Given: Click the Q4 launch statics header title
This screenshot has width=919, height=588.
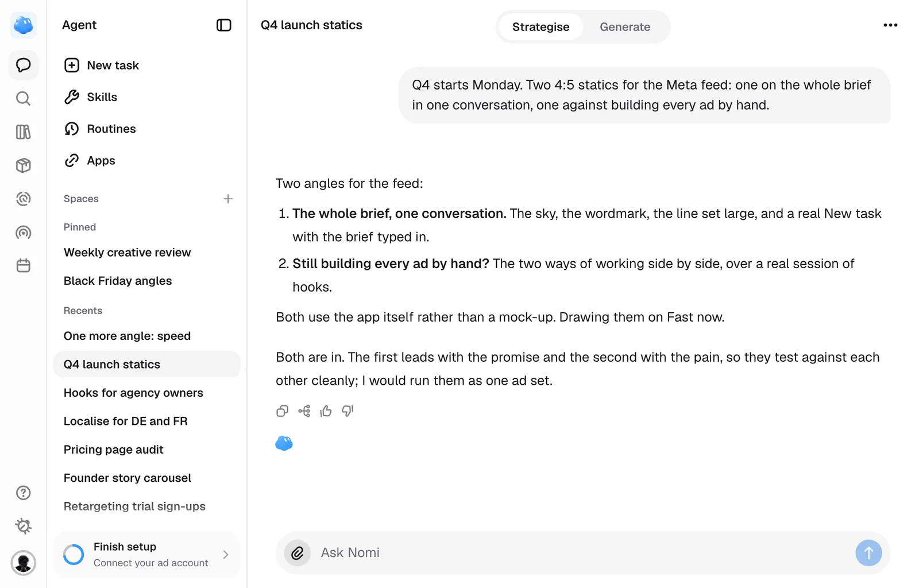Looking at the screenshot, I should coord(311,25).
